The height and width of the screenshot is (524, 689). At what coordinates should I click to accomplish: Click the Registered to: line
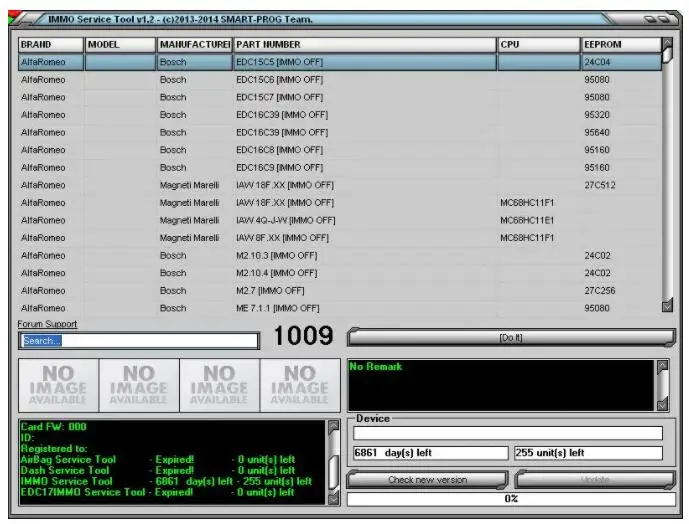coord(54,448)
